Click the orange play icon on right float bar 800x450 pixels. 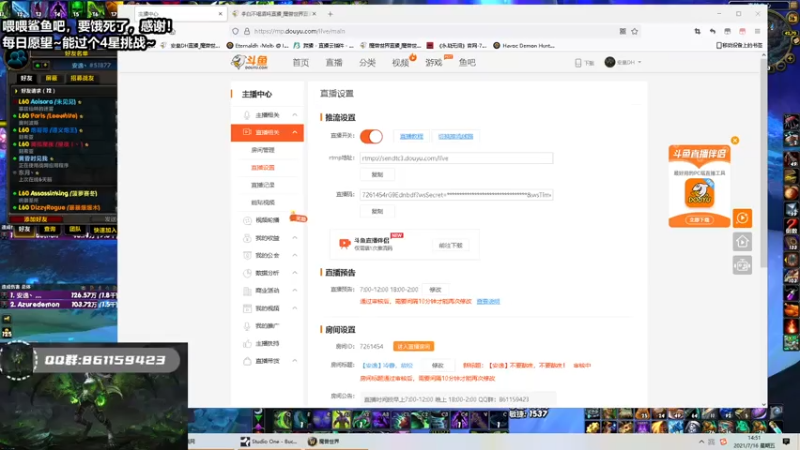pos(742,218)
